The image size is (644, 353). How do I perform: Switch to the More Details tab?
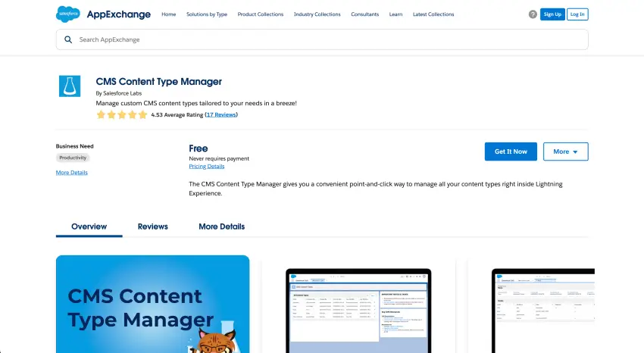(222, 226)
